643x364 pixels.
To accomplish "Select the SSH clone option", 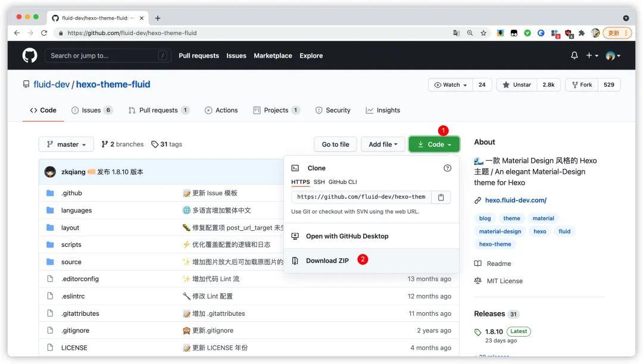I will click(x=319, y=182).
